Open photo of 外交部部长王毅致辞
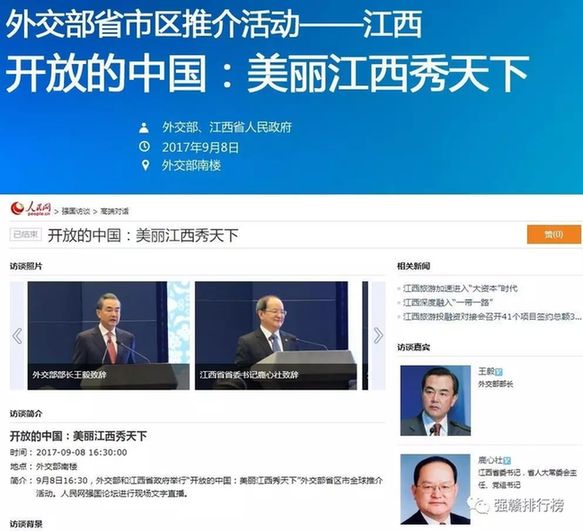Viewport: 583px width, 531px height. [x=108, y=336]
